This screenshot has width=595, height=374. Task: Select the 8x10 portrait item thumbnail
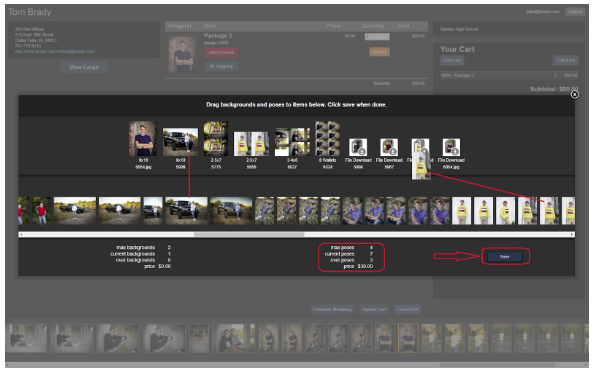143,138
